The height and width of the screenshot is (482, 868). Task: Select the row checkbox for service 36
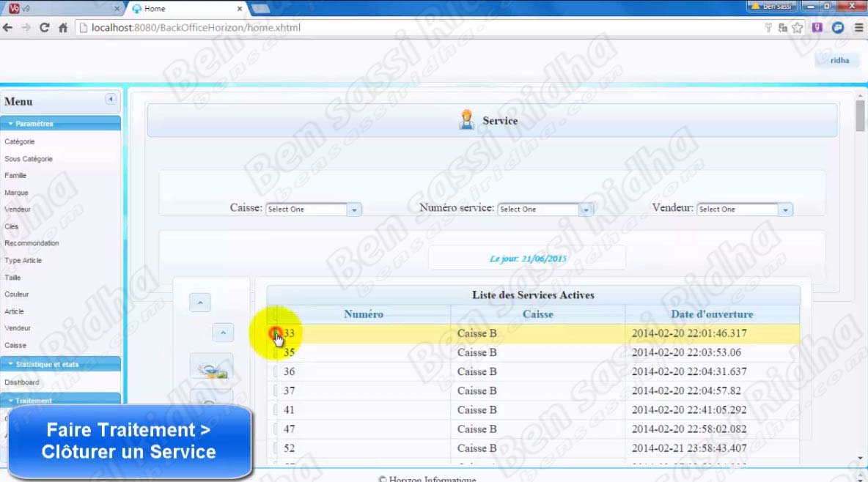coord(276,371)
